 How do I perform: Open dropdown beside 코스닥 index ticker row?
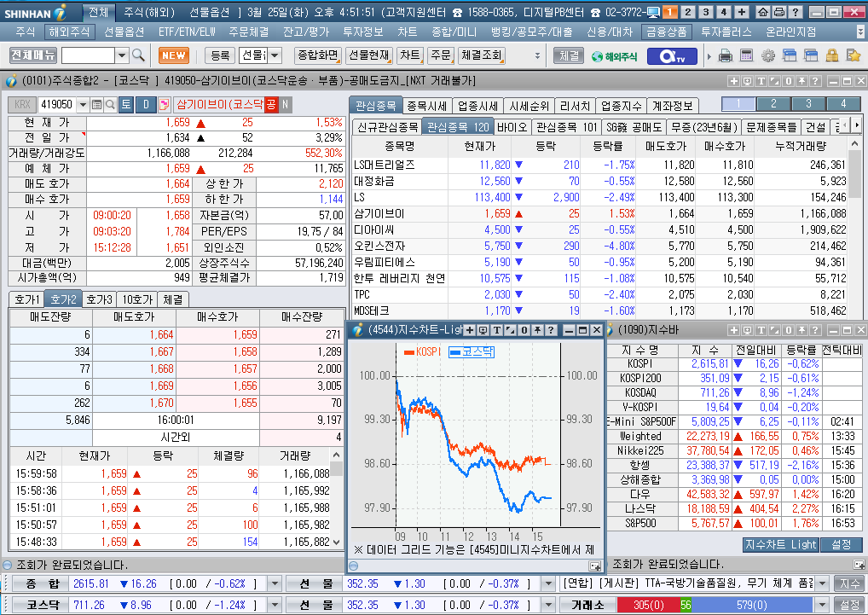pos(275,605)
